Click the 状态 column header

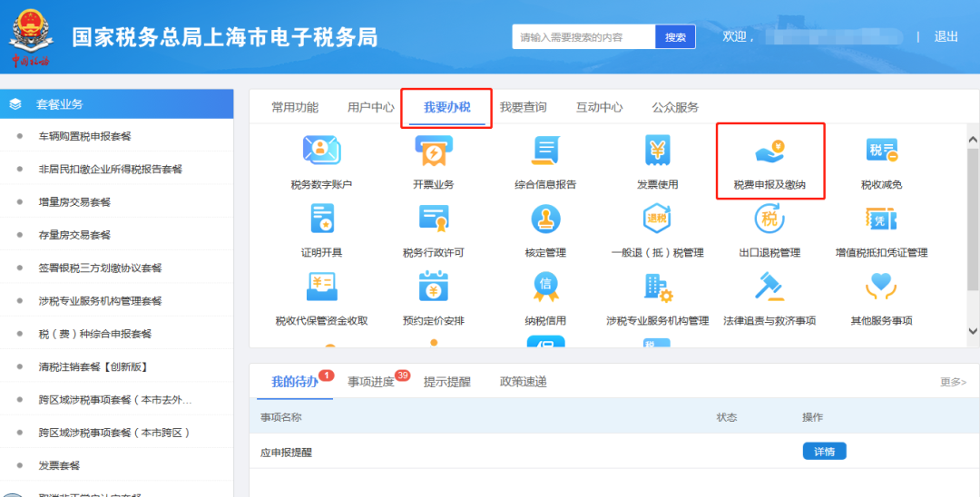[726, 417]
